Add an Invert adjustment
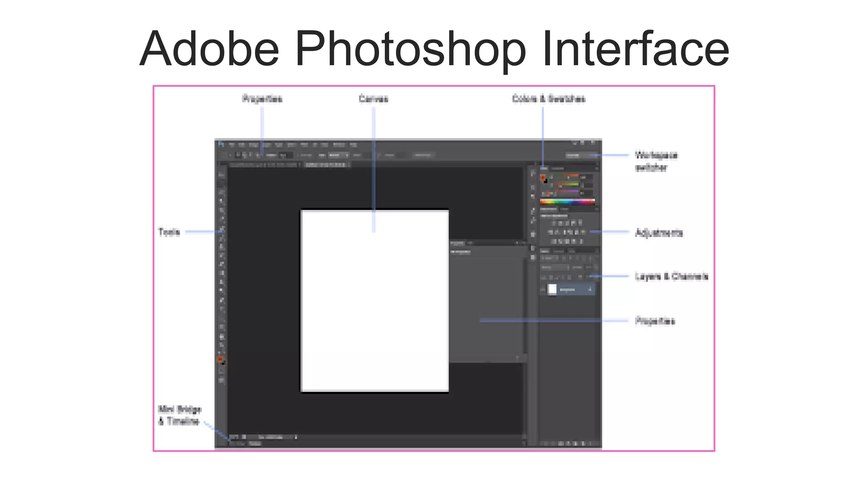The image size is (868, 488). point(553,241)
